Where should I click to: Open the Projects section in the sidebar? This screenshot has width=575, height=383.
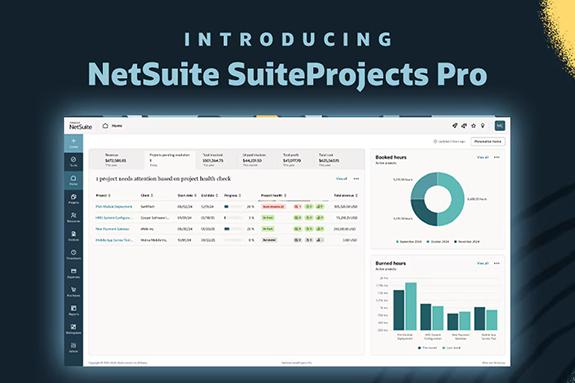pyautogui.click(x=73, y=199)
